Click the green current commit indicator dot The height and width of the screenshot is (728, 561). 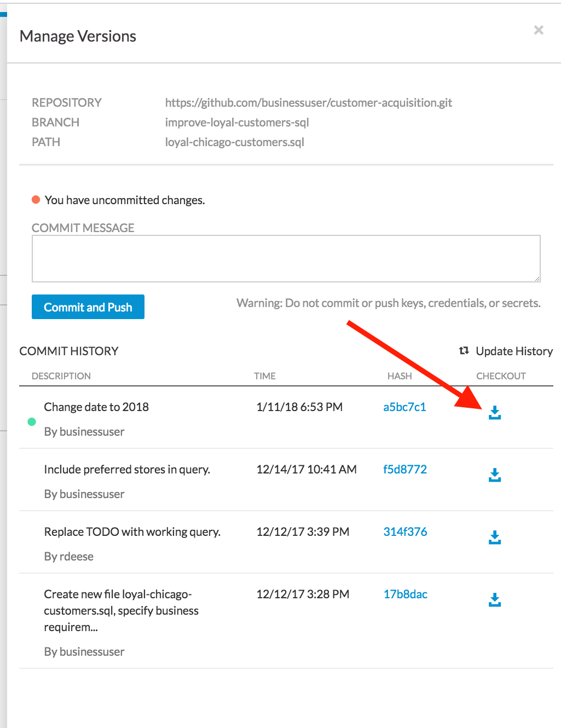[32, 421]
